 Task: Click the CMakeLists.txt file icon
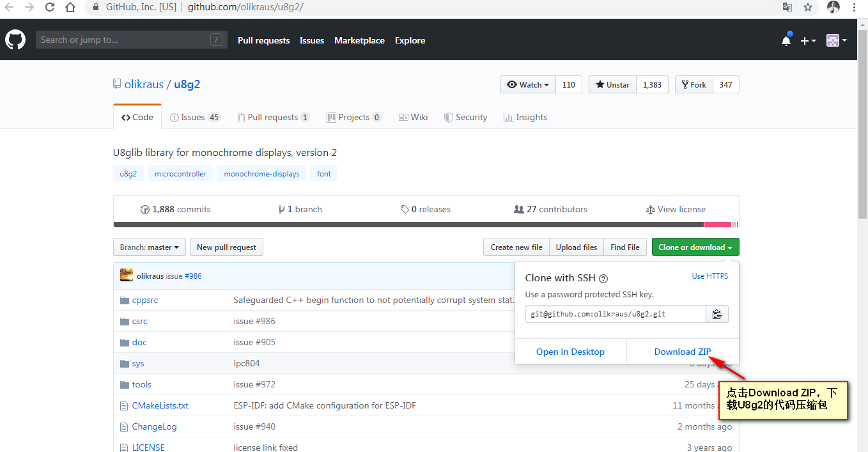125,405
